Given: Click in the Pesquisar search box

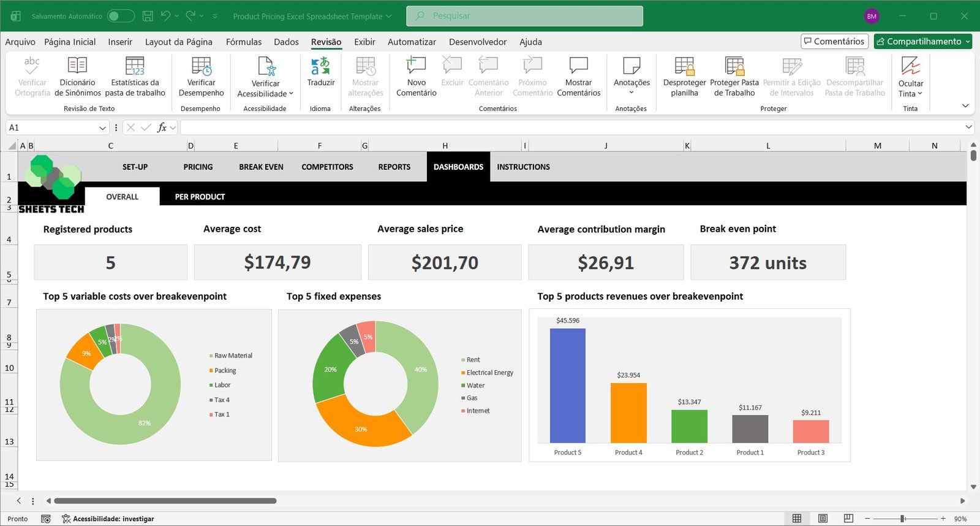Looking at the screenshot, I should [525, 16].
